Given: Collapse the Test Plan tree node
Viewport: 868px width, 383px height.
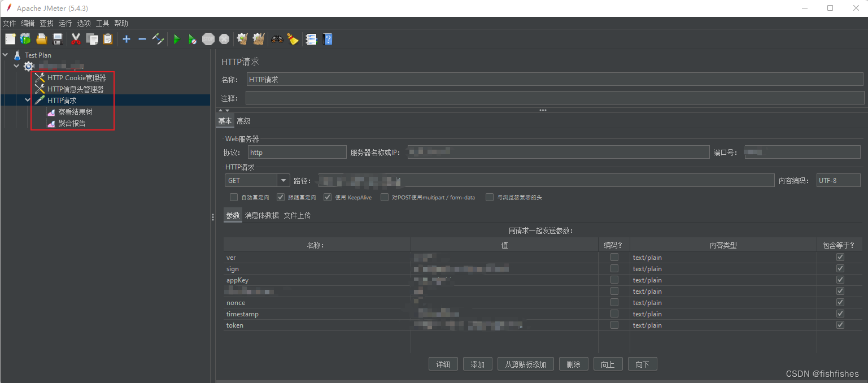Looking at the screenshot, I should pos(6,55).
